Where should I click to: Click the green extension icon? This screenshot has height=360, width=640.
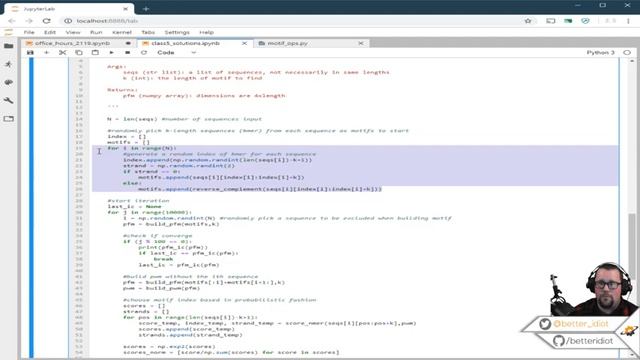[568, 21]
